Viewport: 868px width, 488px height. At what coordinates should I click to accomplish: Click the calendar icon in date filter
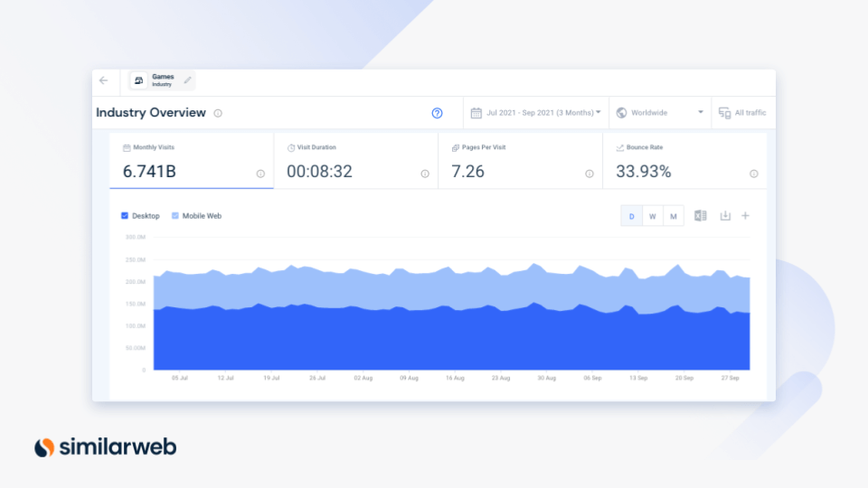(476, 113)
